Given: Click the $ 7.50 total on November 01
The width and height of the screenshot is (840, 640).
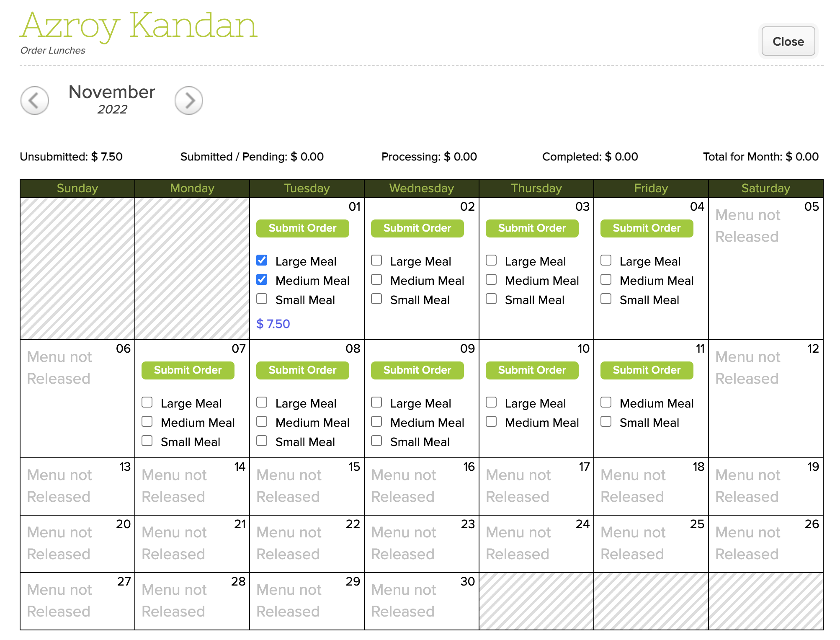Looking at the screenshot, I should coord(273,324).
